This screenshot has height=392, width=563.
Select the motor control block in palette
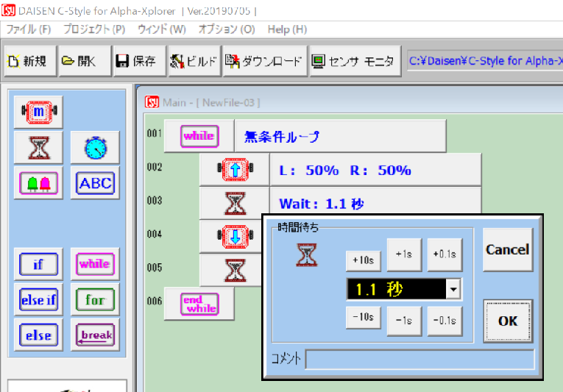pos(38,112)
